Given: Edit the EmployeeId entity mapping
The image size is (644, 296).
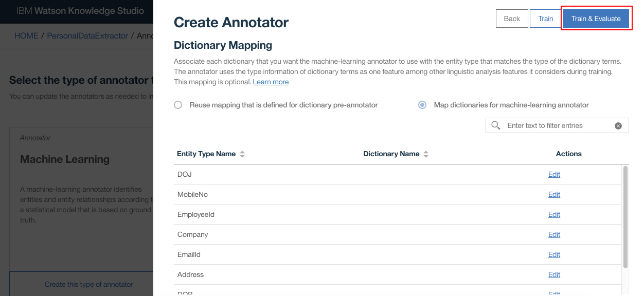Looking at the screenshot, I should 554,214.
